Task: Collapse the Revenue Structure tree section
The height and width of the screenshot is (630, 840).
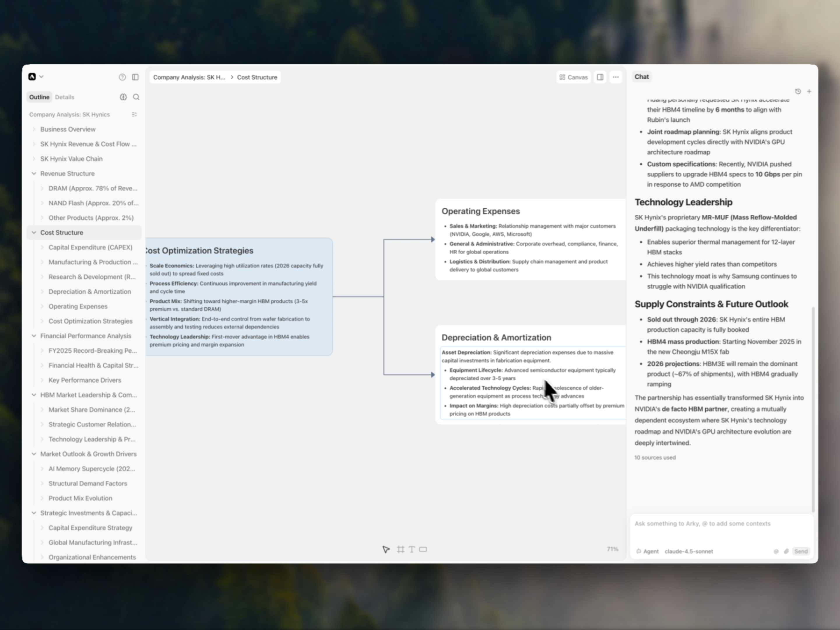Action: click(x=34, y=174)
